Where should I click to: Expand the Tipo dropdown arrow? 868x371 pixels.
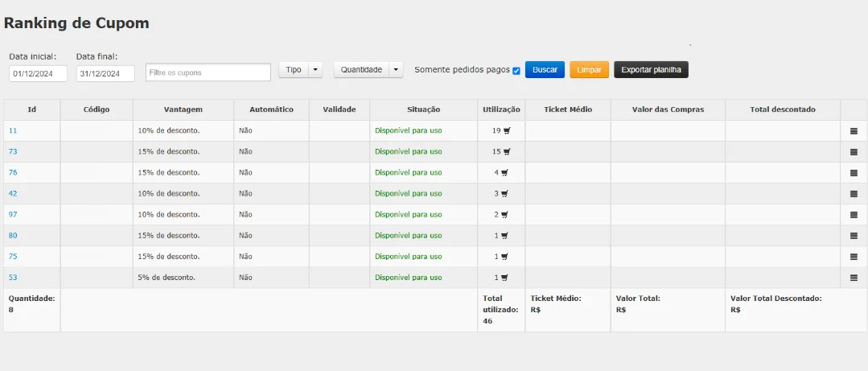pyautogui.click(x=315, y=70)
